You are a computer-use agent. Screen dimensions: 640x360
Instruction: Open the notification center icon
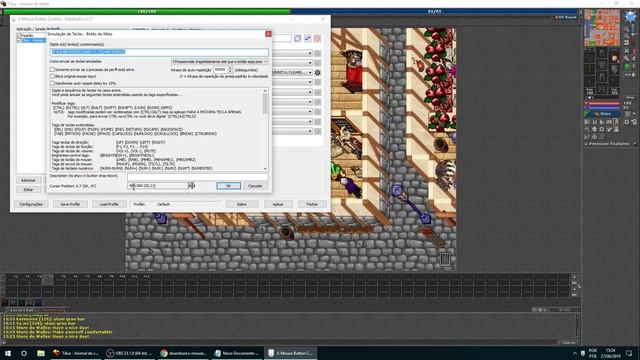pos(629,353)
